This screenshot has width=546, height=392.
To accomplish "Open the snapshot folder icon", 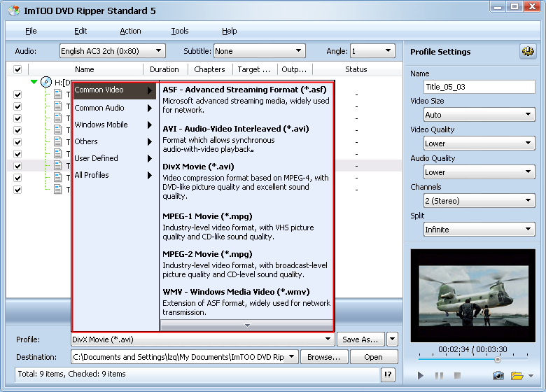I will click(x=517, y=376).
